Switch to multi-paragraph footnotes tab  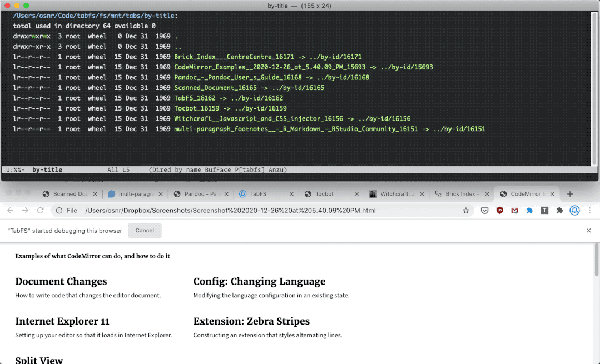[135, 194]
